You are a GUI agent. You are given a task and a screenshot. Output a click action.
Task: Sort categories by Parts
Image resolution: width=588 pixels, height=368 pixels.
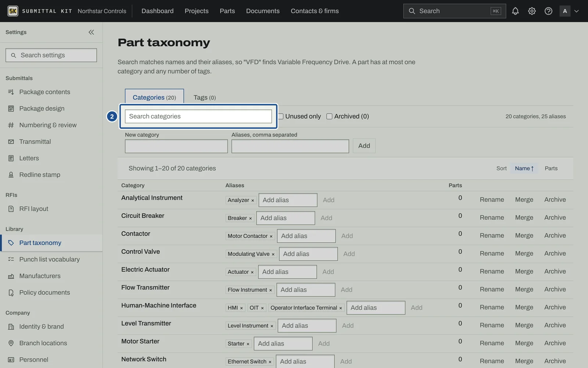[551, 168]
